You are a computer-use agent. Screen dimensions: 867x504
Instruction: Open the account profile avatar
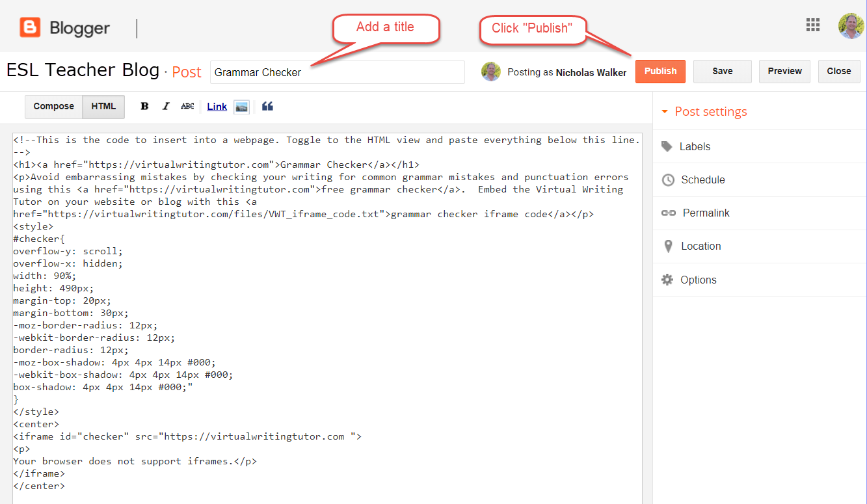(x=851, y=25)
